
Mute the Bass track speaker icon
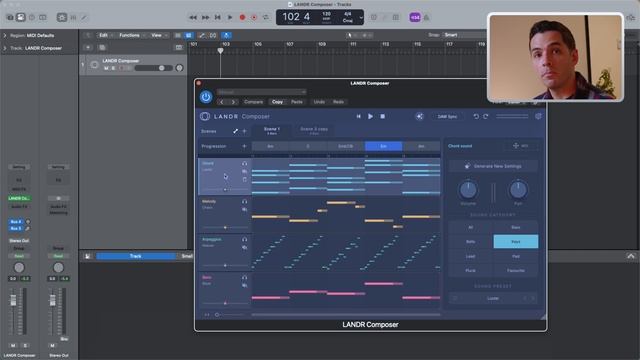(x=244, y=285)
